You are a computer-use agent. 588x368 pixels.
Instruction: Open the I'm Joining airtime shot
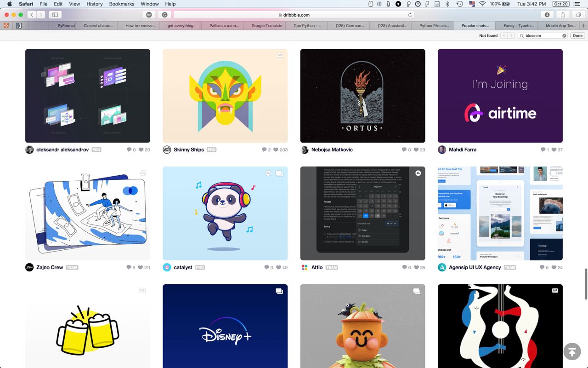point(500,96)
